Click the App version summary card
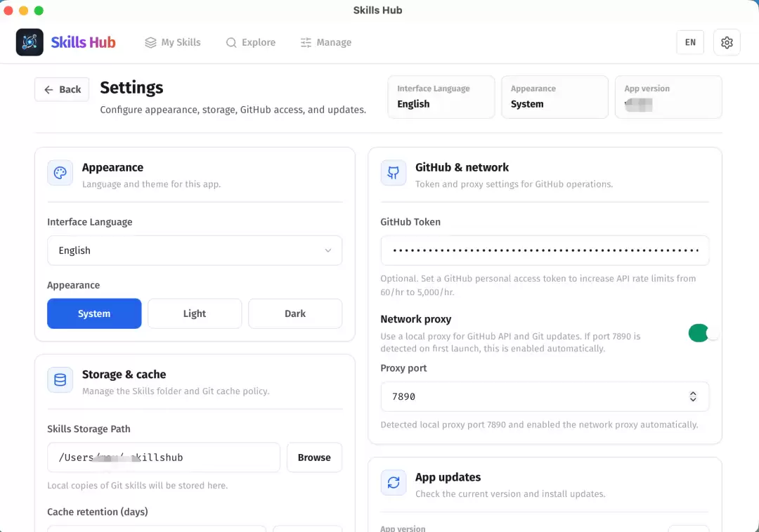 pos(668,97)
